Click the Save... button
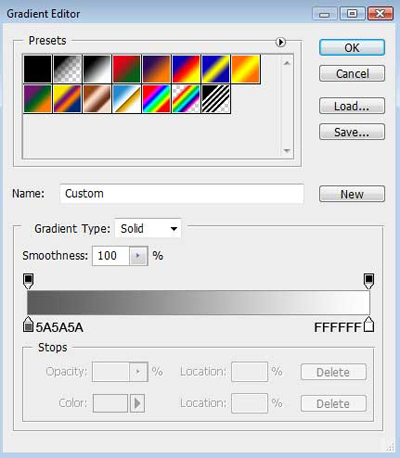Image resolution: width=400 pixels, height=458 pixels. point(352,132)
